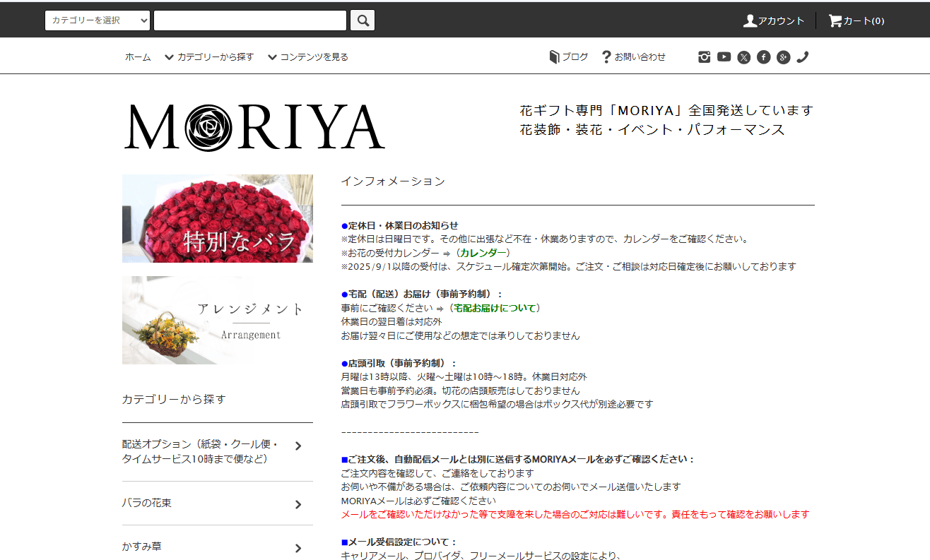Click the chevron on かすみ草 row
The height and width of the screenshot is (560, 930).
tap(298, 548)
